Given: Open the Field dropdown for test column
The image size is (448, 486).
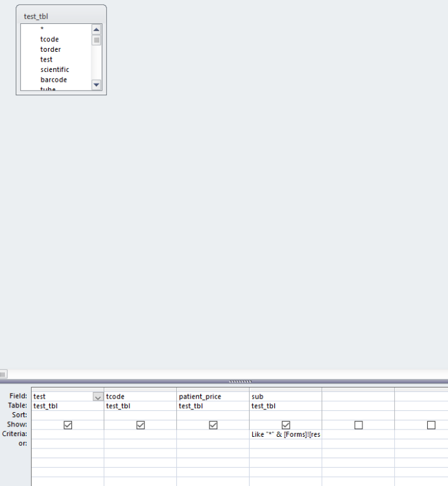Looking at the screenshot, I should pyautogui.click(x=98, y=397).
